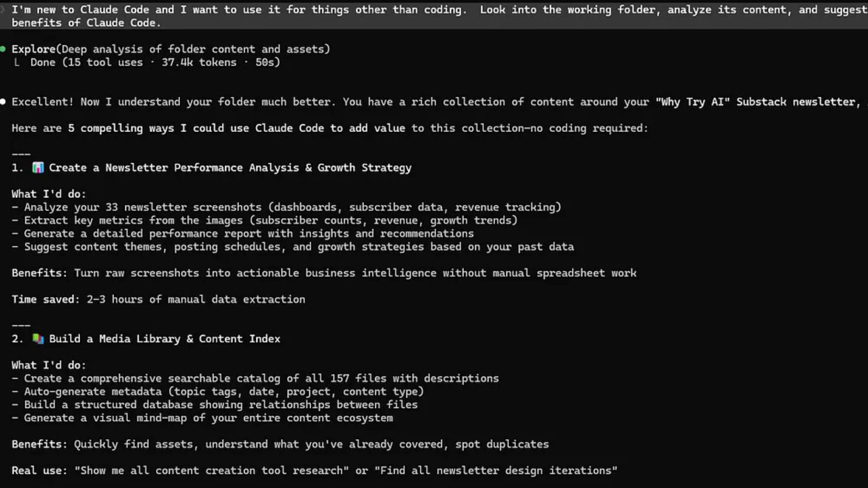The width and height of the screenshot is (868, 488).
Task: Click the separator dashes above item 1
Action: 21,155
